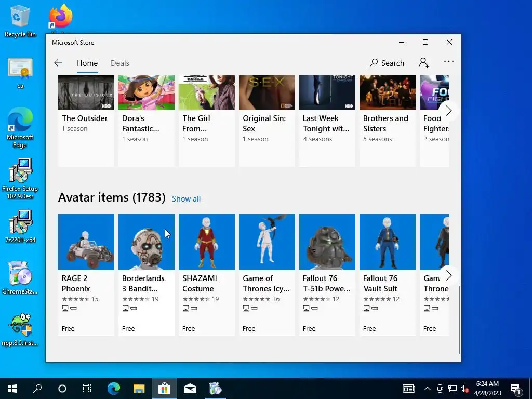Screen dimensions: 532x399
Task: Click the star rating of Fallout 76 T-51b
Action: click(x=316, y=299)
